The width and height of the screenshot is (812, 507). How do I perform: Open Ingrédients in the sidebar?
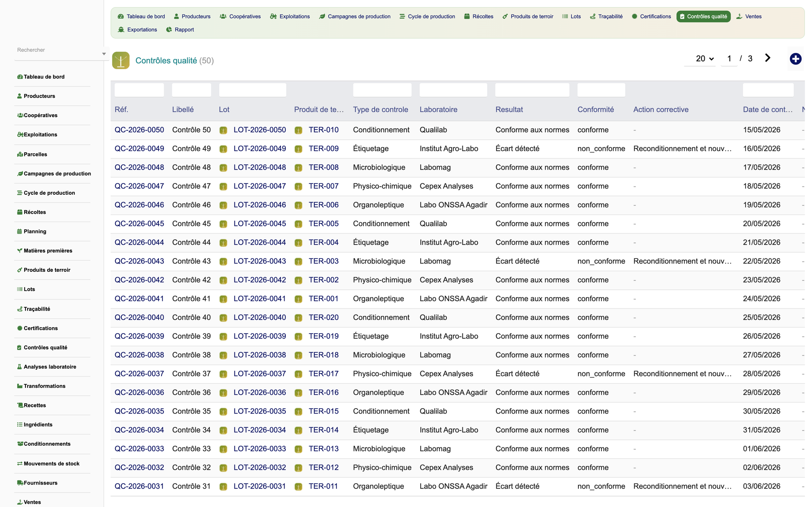(x=35, y=424)
